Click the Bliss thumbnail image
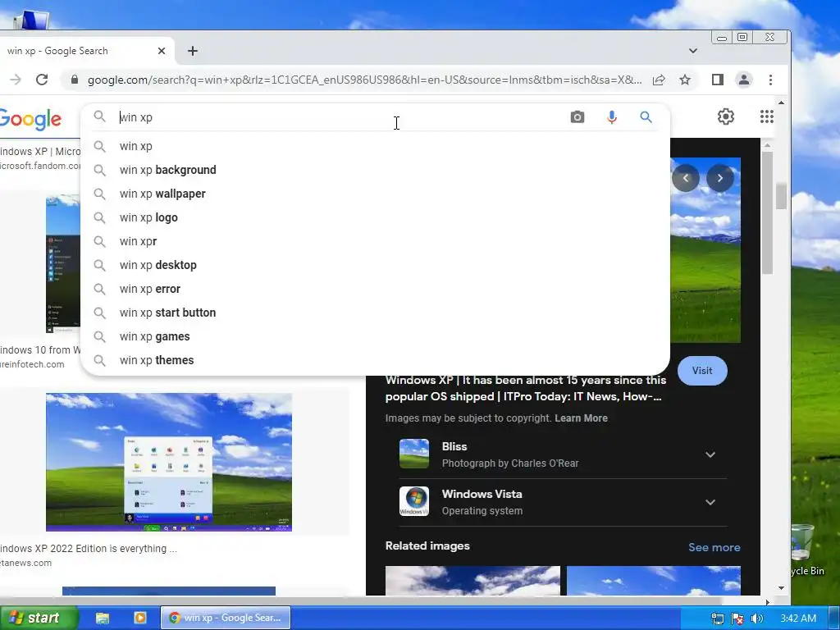The height and width of the screenshot is (630, 840). (x=414, y=454)
